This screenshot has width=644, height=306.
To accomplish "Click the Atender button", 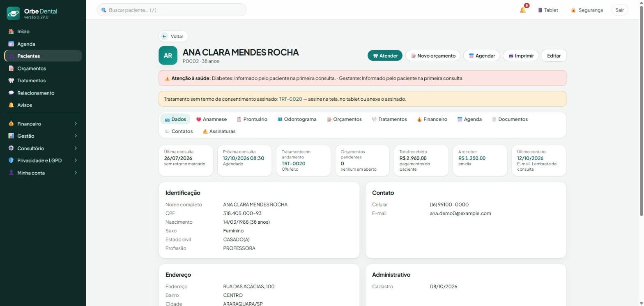I will click(x=385, y=56).
